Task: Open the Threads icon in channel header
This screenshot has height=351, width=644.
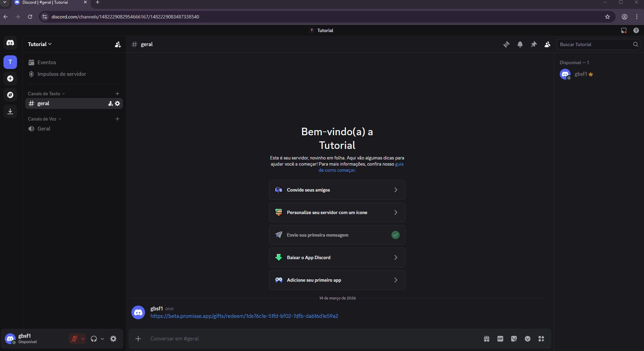Action: click(x=506, y=44)
